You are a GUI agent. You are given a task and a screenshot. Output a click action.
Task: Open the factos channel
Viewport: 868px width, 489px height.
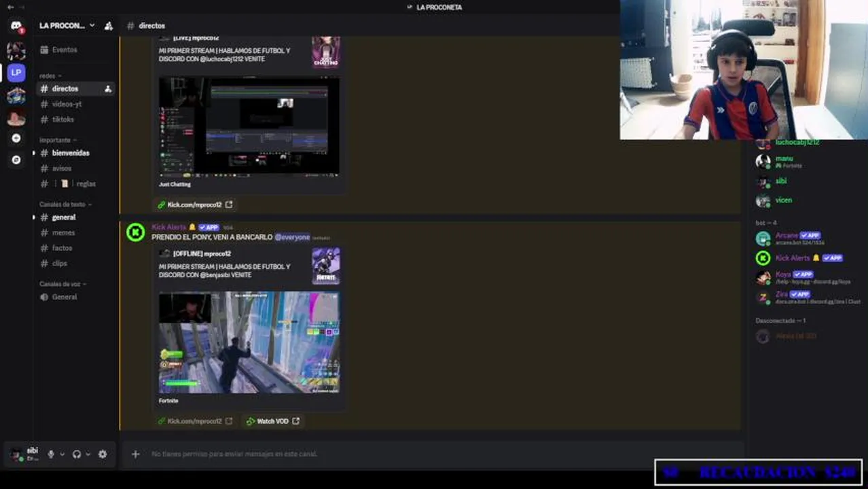point(75,248)
